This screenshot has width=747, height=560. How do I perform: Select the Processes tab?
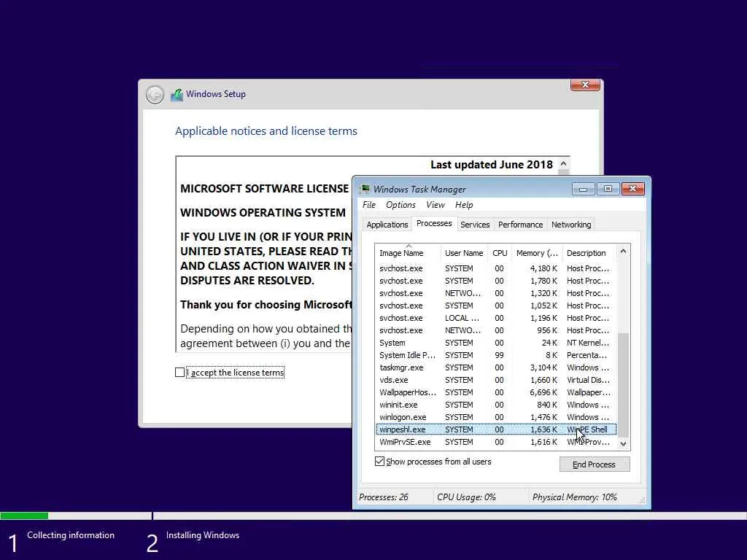(434, 223)
